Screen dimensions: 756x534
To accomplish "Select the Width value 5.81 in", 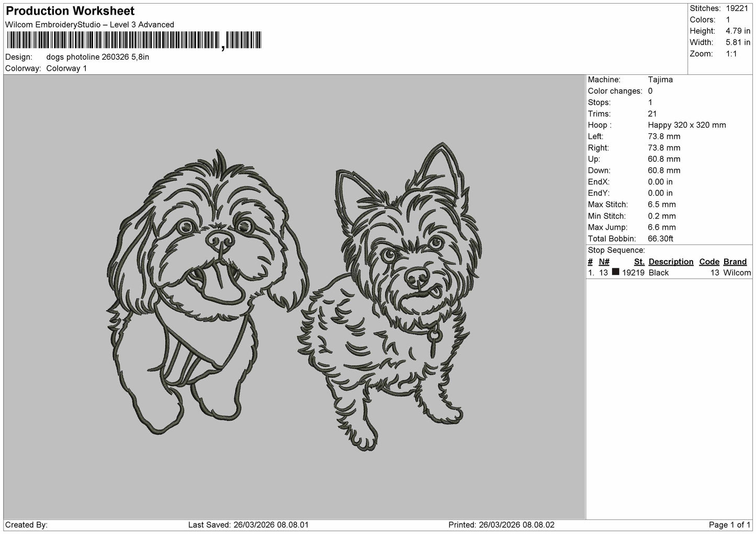I will coord(738,42).
